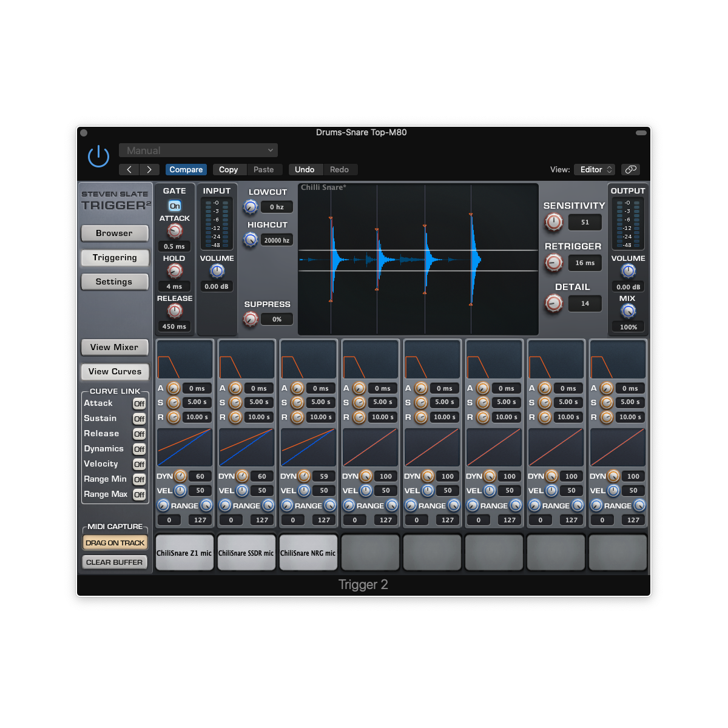728x728 pixels.
Task: Toggle Curve Link Range Min Off switch
Action: (140, 479)
